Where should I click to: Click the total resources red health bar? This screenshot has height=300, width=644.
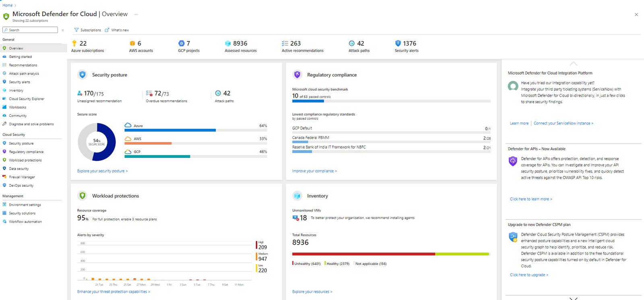tap(363, 254)
